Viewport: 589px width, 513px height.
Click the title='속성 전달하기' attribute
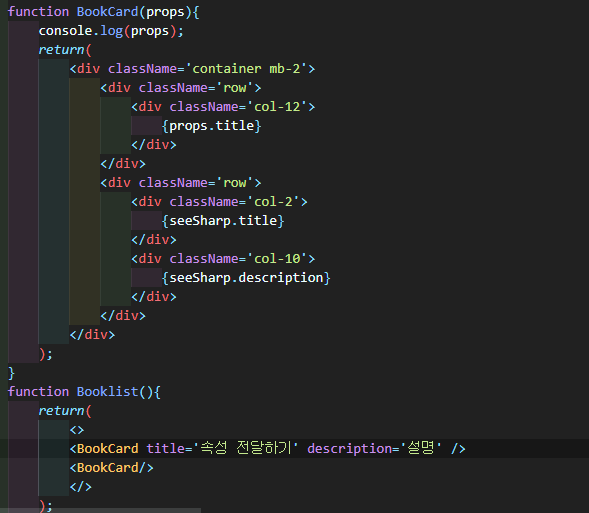[222, 448]
